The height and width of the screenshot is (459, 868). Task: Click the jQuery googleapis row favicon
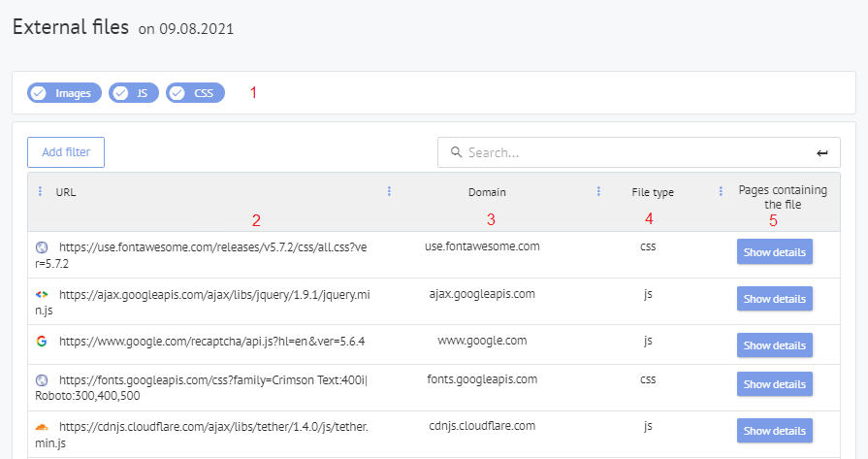point(42,294)
